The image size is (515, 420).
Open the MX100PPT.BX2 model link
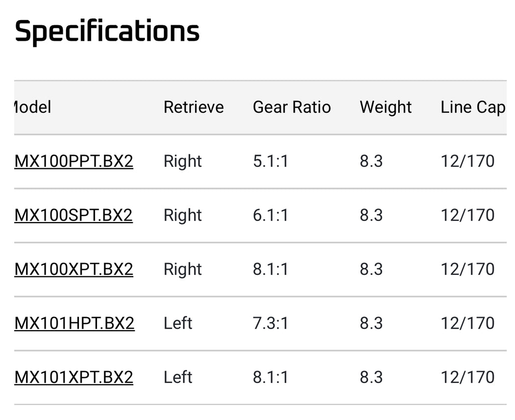73,161
